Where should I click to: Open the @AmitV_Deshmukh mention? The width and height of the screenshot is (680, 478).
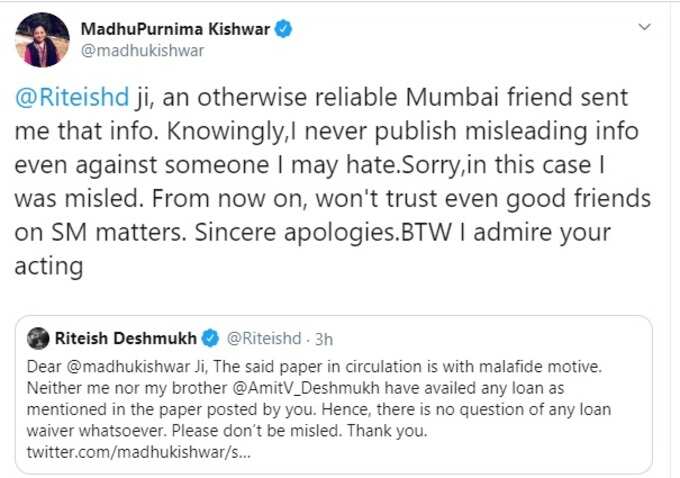[306, 388]
